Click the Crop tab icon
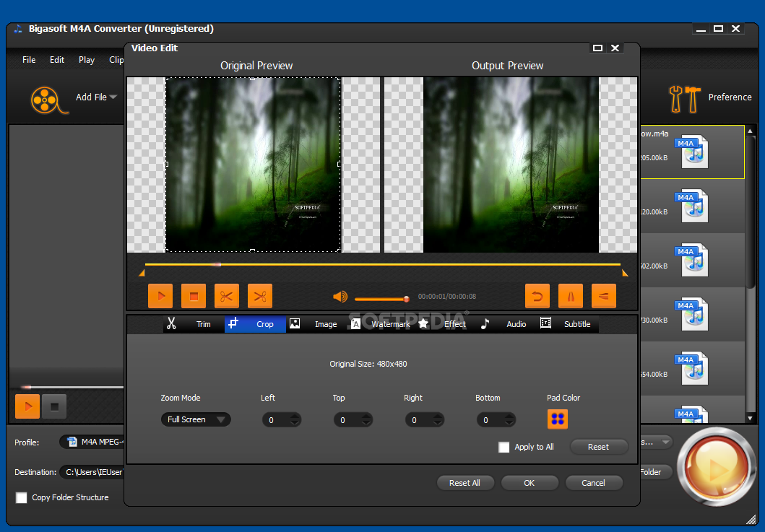This screenshot has height=532, width=765. [x=233, y=323]
